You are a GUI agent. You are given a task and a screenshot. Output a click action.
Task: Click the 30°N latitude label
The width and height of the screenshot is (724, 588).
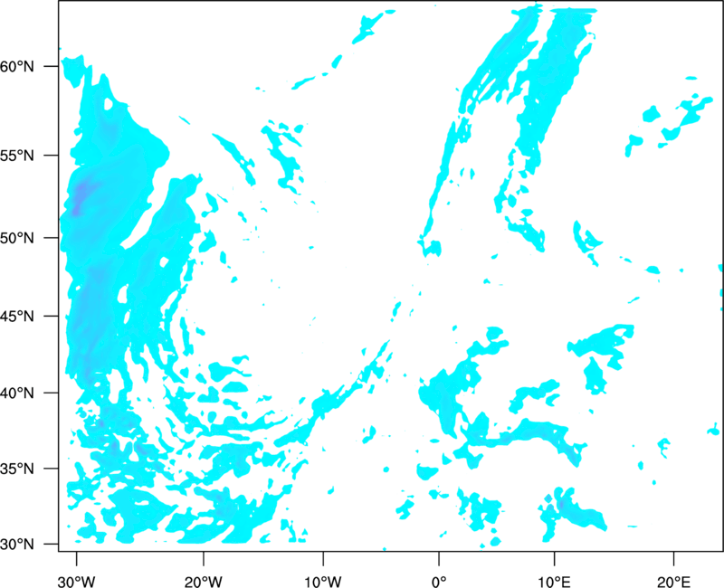pyautogui.click(x=17, y=545)
